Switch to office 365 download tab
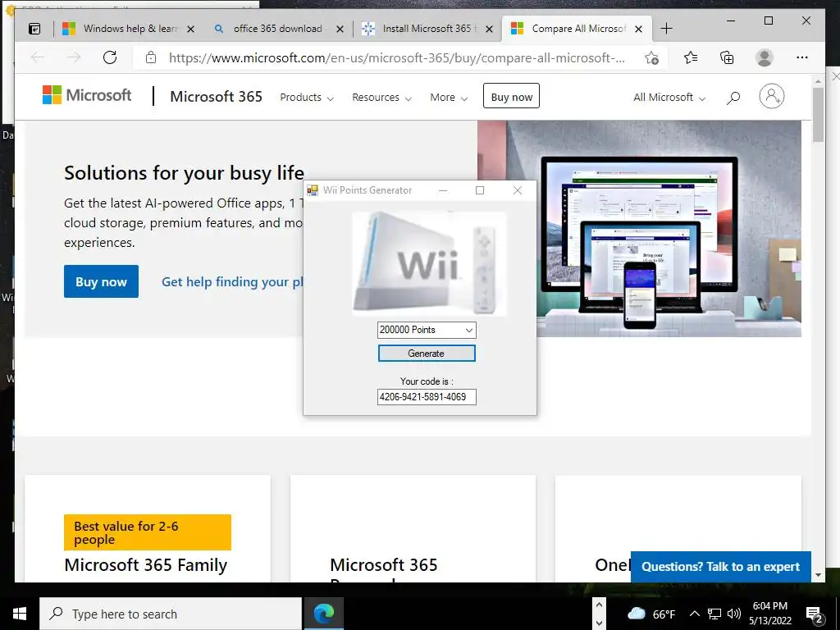The image size is (840, 630). click(277, 29)
